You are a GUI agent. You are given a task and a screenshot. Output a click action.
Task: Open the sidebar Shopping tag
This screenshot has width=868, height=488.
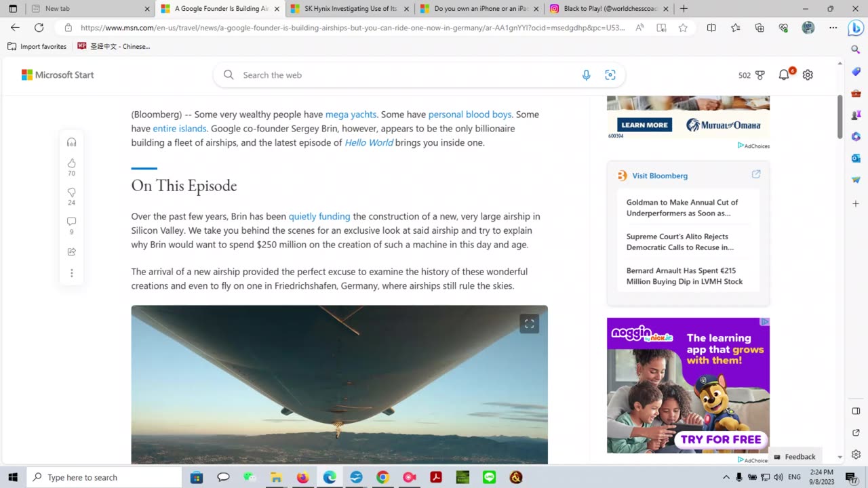(x=856, y=71)
